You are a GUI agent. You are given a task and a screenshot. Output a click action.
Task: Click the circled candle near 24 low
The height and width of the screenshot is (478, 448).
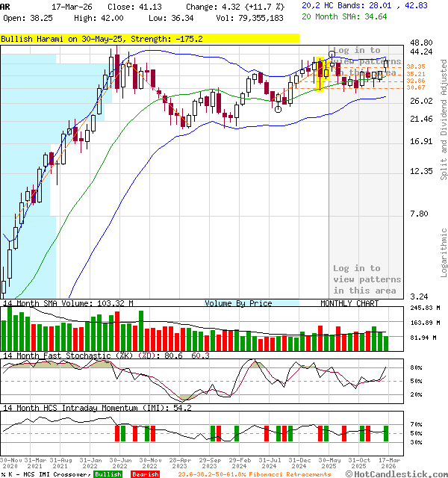pos(278,109)
